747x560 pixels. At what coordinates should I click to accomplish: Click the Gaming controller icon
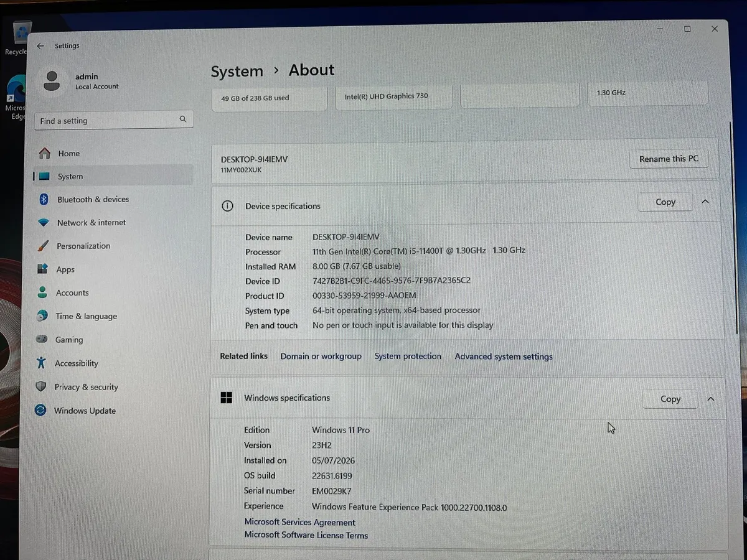tap(42, 339)
